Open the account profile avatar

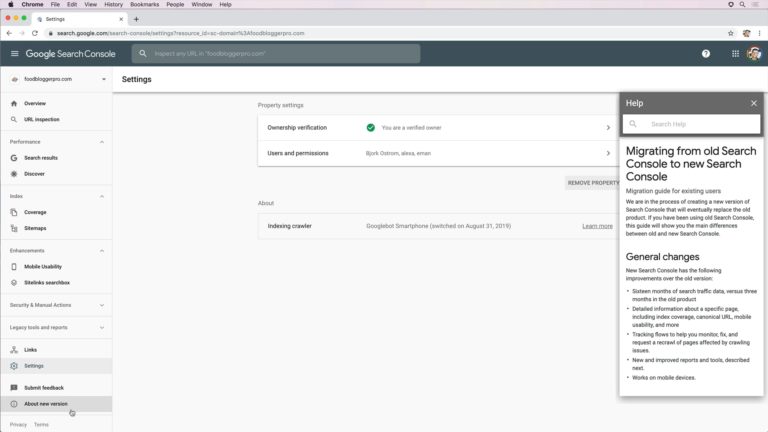[x=754, y=53]
